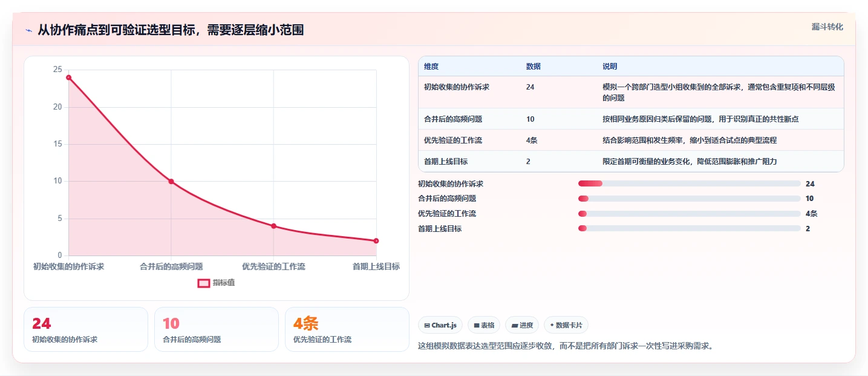Click the progress list label 首期上线目标
This screenshot has width=868, height=376.
coord(440,229)
